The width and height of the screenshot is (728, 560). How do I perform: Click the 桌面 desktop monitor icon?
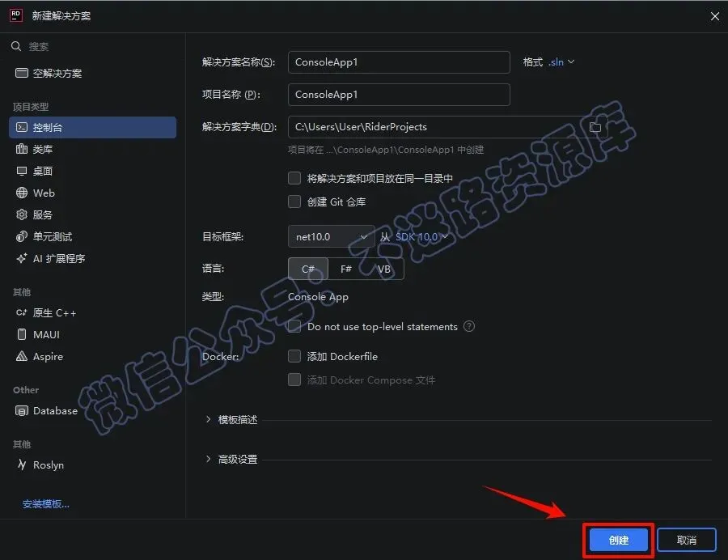pos(21,171)
